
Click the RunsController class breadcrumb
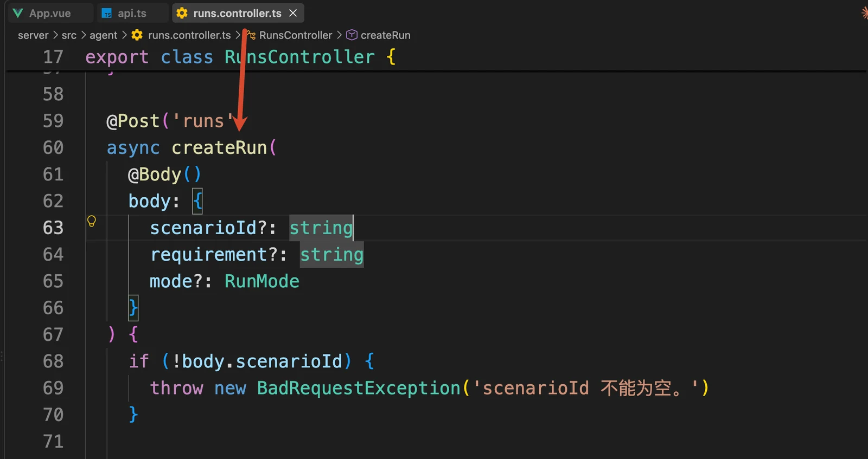[296, 35]
